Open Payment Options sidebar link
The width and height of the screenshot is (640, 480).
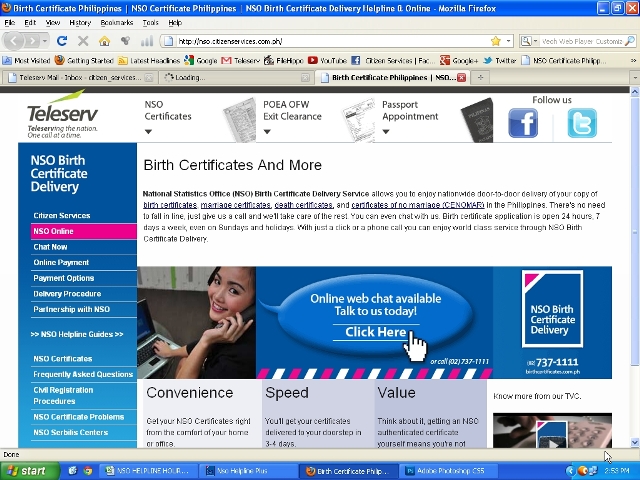(64, 278)
